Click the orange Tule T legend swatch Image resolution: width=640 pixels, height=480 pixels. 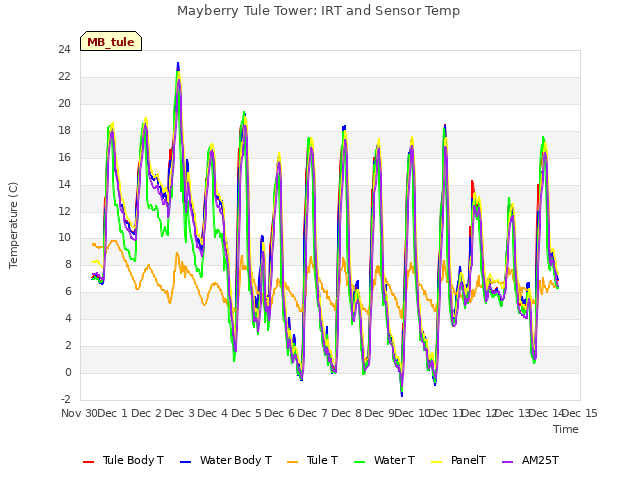tap(293, 462)
